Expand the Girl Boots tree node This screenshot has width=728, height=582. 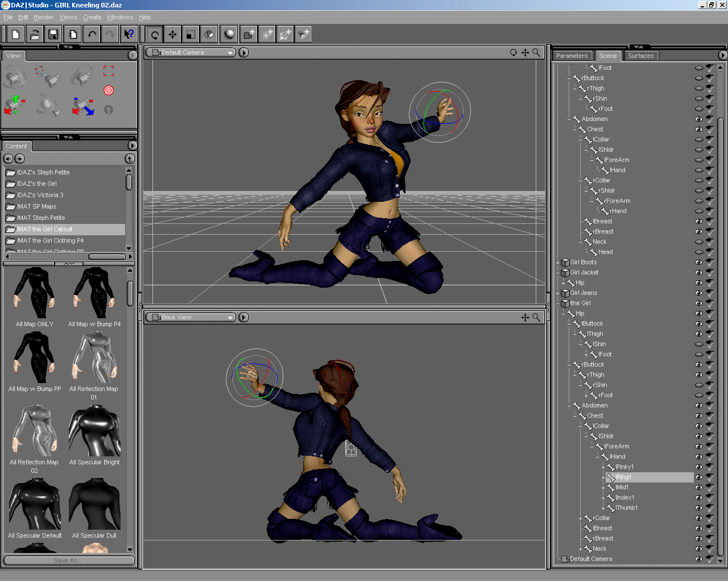557,263
